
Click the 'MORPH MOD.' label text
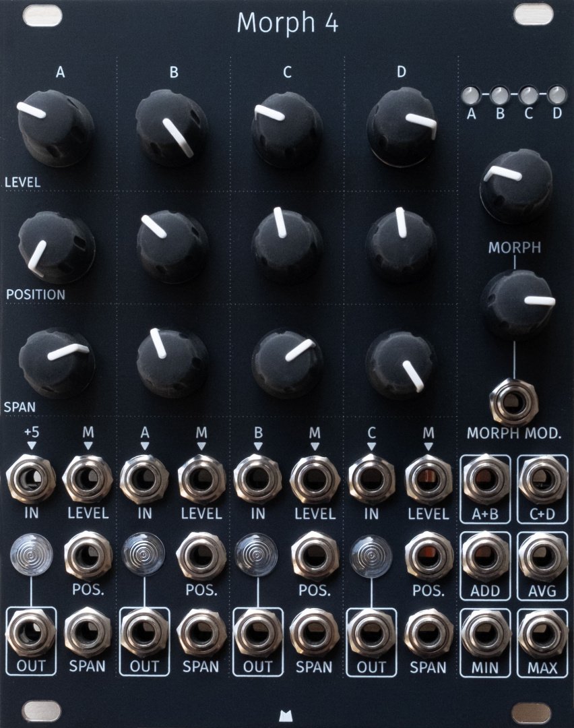pos(513,433)
